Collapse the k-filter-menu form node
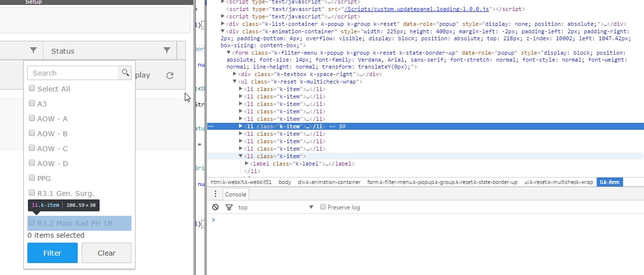 (x=229, y=53)
